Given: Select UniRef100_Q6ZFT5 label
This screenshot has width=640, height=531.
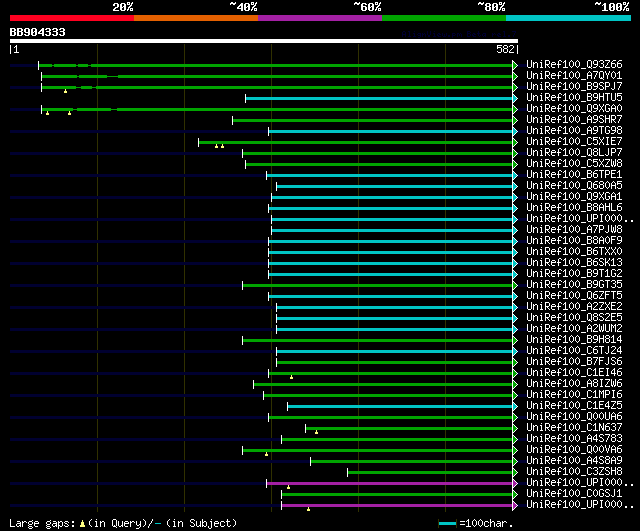Looking at the screenshot, I should tap(574, 296).
